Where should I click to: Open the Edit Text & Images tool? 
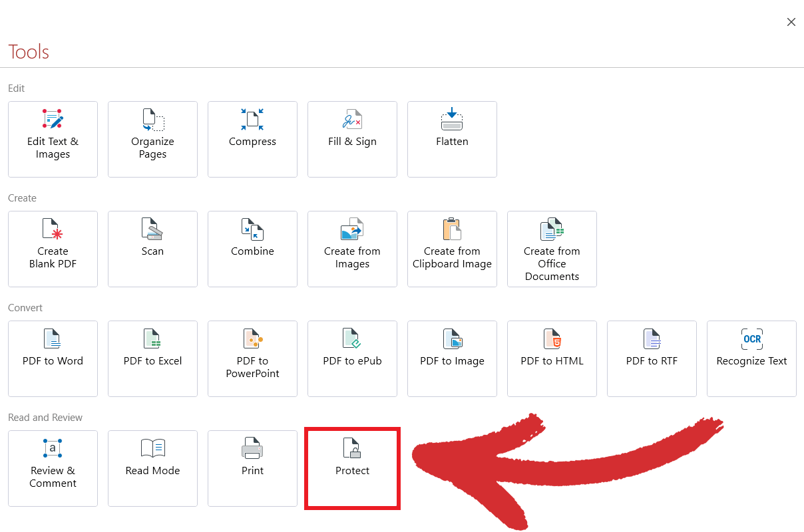coord(53,139)
